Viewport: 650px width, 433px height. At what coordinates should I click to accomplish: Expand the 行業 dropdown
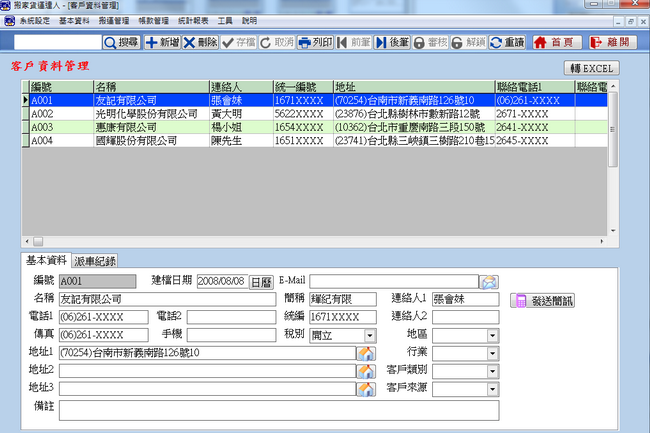click(492, 353)
